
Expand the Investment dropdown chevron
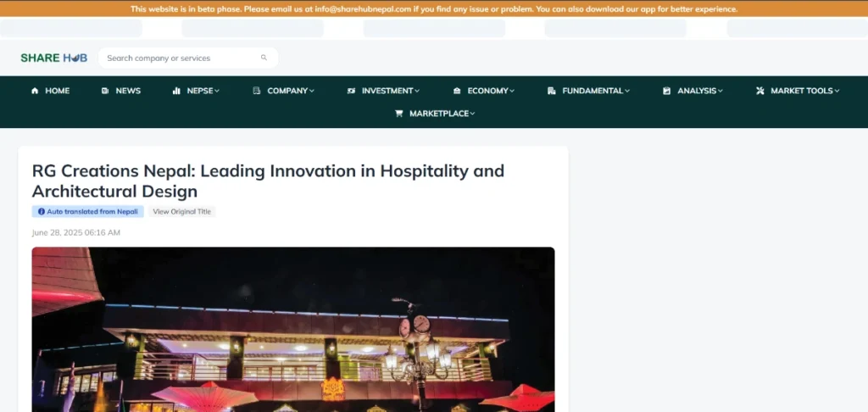coord(417,91)
